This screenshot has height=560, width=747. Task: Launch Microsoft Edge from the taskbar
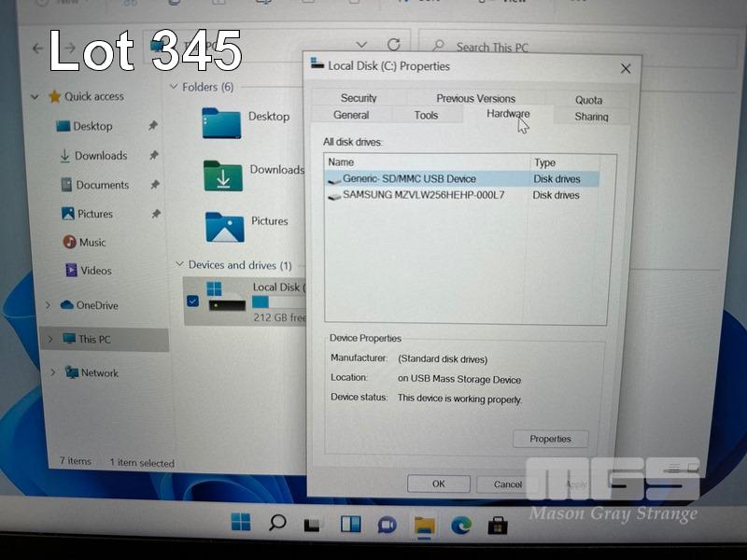click(x=461, y=525)
